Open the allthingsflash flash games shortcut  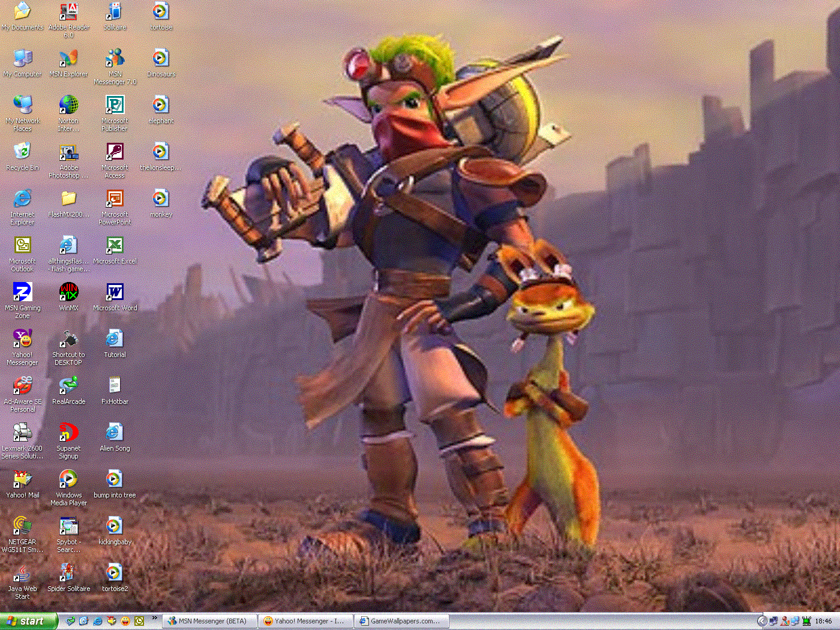click(x=68, y=254)
